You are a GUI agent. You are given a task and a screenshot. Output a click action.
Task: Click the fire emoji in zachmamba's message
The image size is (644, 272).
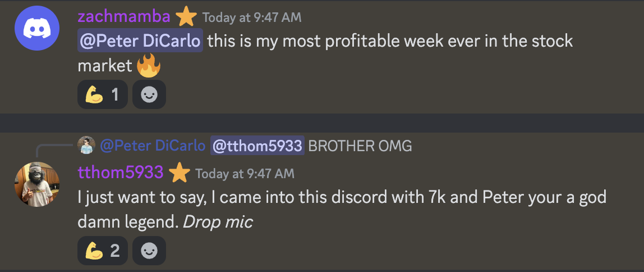pyautogui.click(x=148, y=65)
